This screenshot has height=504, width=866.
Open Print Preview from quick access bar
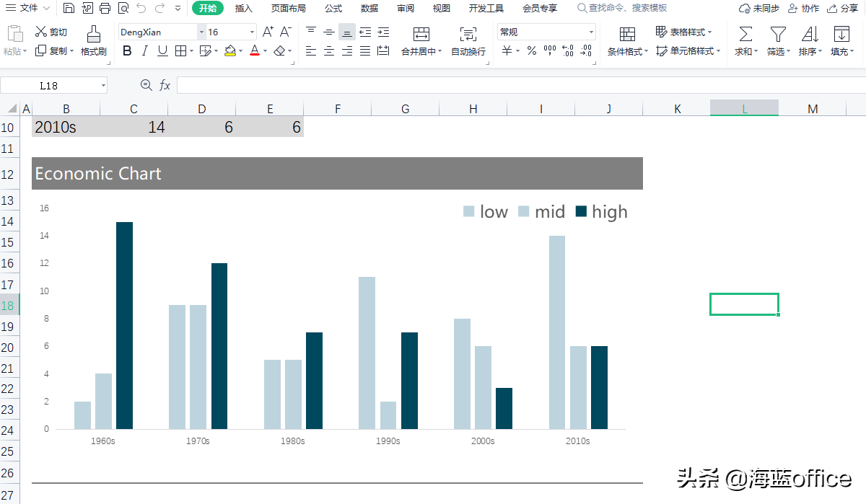123,9
